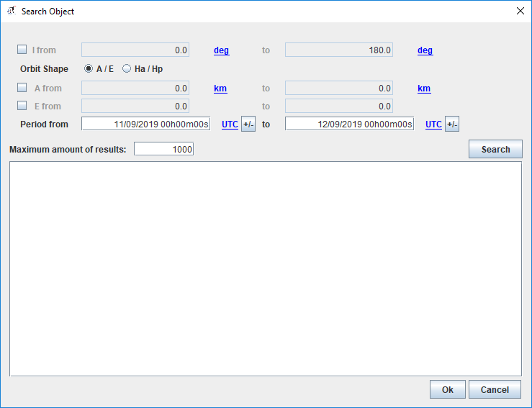Enable the A from checkbox
This screenshot has width=532, height=408.
point(22,89)
